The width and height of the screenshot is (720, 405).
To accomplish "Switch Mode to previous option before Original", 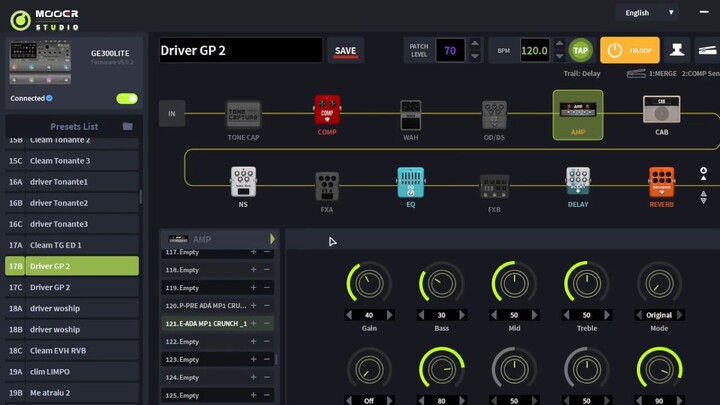I will pos(638,315).
